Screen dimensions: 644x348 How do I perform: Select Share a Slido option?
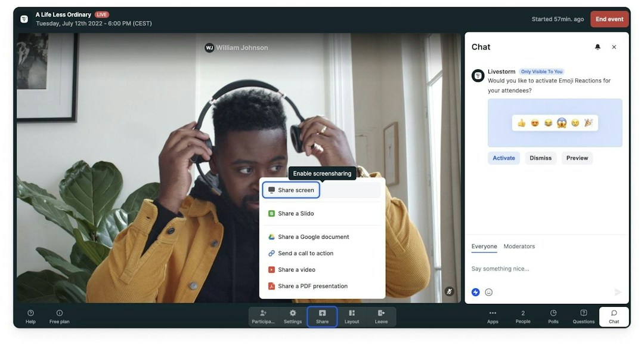[322, 214]
